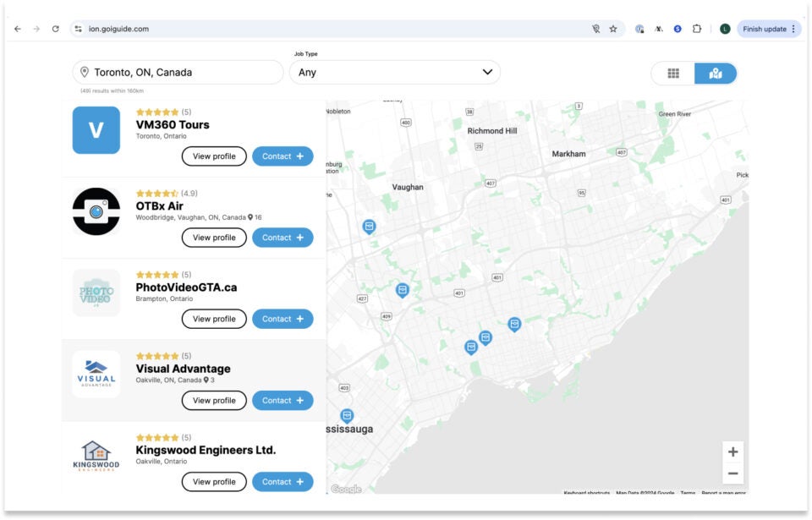Go back to the previous page
This screenshot has height=520, width=812.
click(x=18, y=29)
